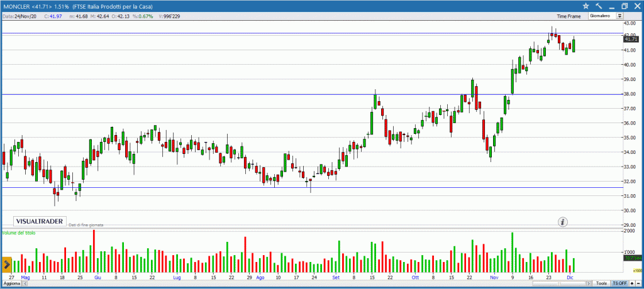644x289 pixels.
Task: Click the 'Data: 24/Nov/20' field
Action: pyautogui.click(x=19, y=16)
